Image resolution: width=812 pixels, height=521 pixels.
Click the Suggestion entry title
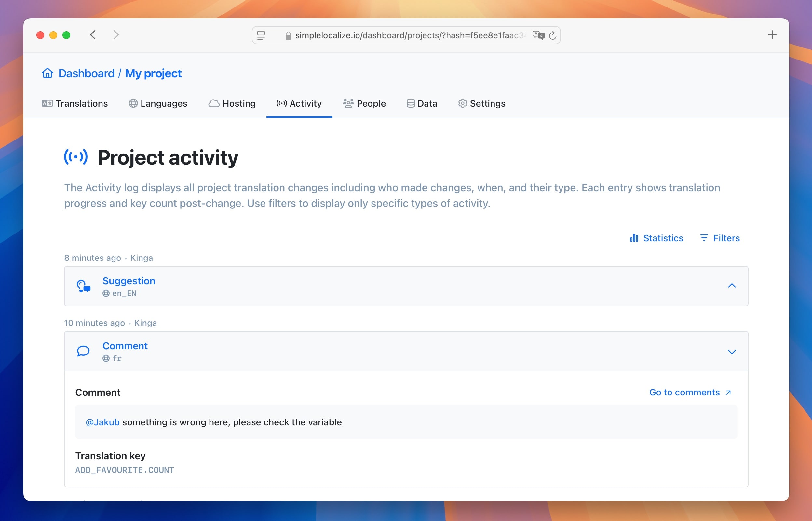129,281
